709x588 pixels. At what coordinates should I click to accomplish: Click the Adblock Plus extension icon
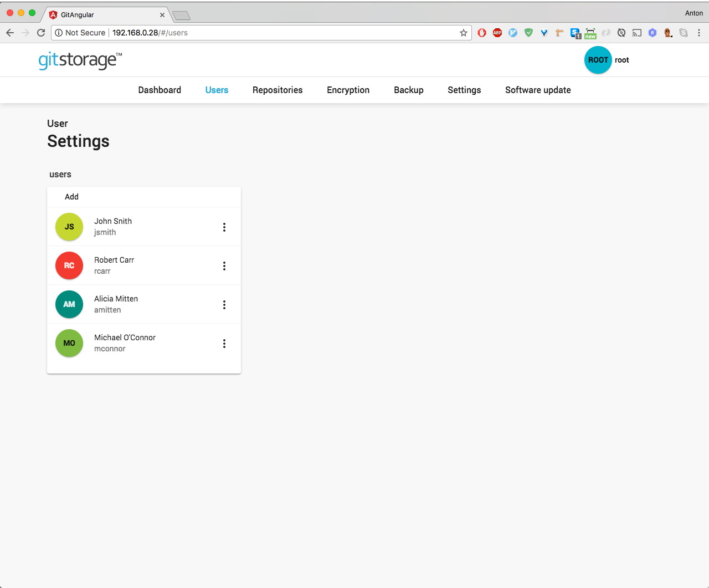pos(497,33)
